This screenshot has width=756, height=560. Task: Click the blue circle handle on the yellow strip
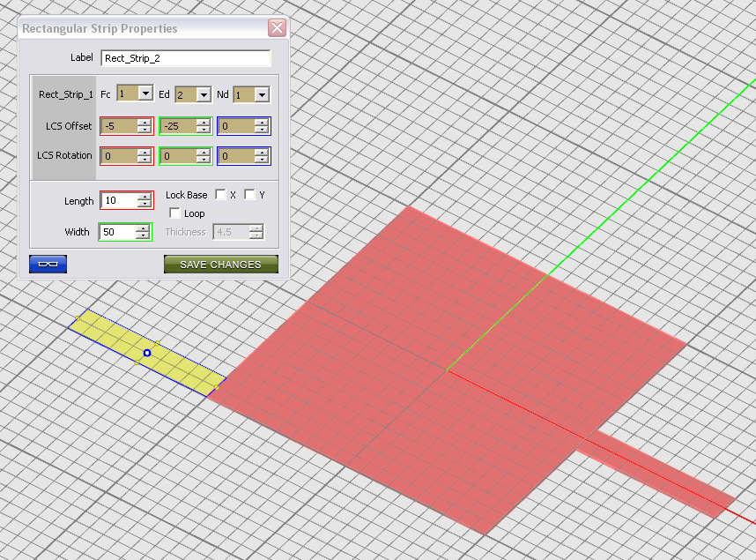point(147,353)
